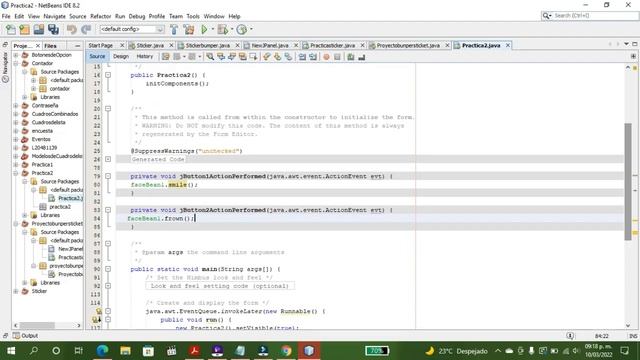Viewport: 640px width, 360px height.
Task: Click the Shift Line Right icon
Action: [x=313, y=57]
